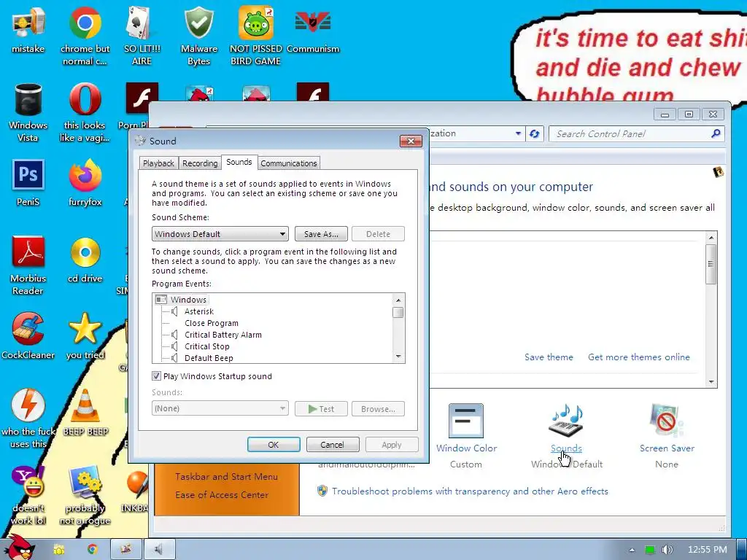Click the 12:55 PM taskbar clock
The image size is (747, 560).
707,550
